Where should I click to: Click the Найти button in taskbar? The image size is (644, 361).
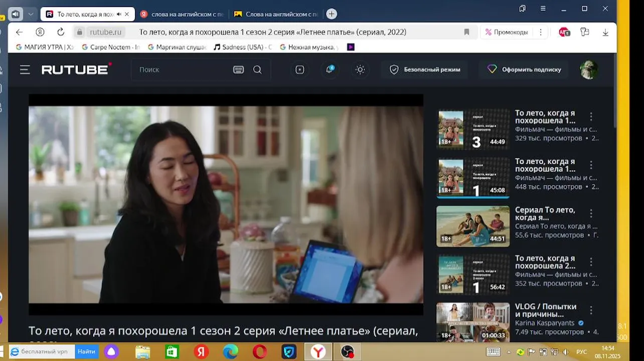pos(87,351)
